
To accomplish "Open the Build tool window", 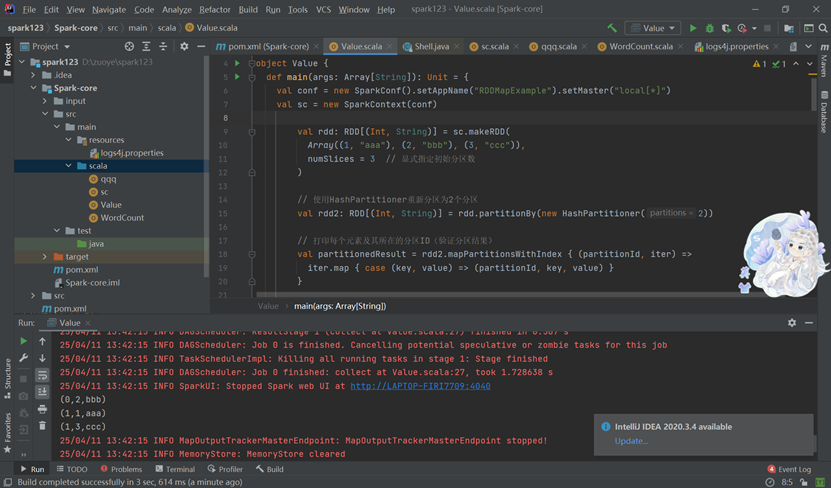I will [270, 469].
